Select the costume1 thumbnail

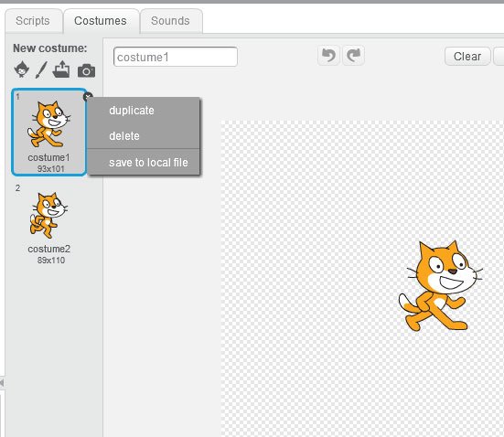(x=49, y=132)
